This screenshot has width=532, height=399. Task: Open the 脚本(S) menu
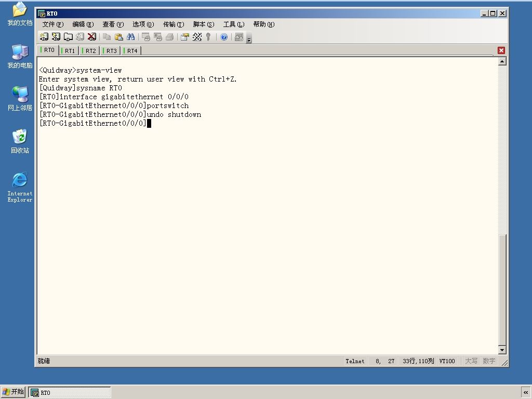[204, 24]
